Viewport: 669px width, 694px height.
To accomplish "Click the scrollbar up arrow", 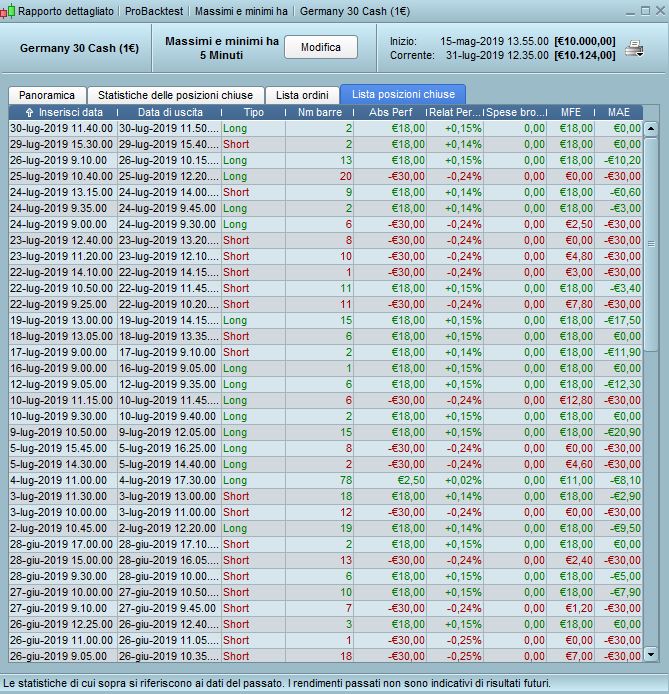I will (x=651, y=129).
